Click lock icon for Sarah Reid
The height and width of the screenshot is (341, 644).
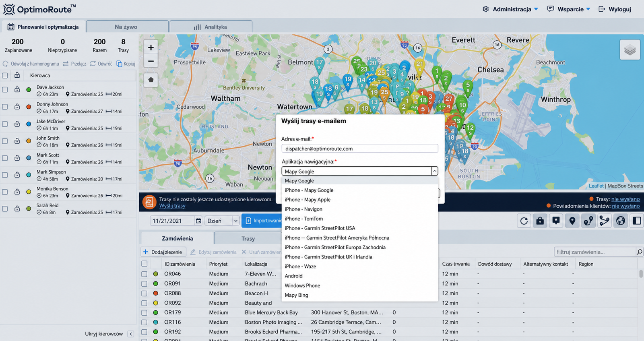tap(17, 209)
